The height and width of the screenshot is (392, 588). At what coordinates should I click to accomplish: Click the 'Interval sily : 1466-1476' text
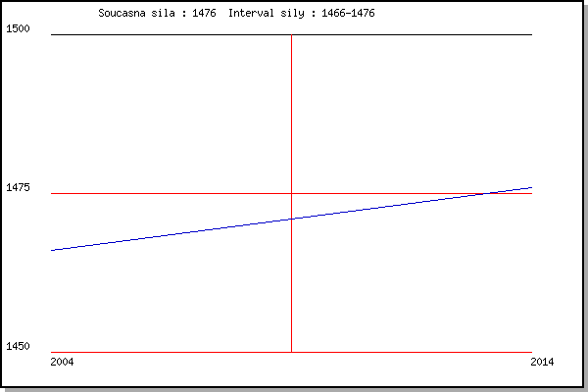point(302,13)
